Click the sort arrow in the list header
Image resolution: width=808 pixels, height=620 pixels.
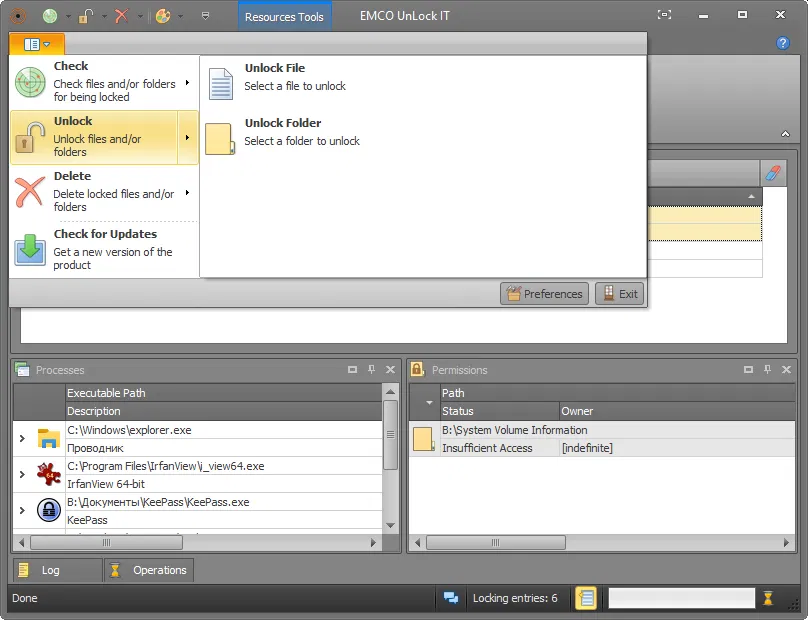point(751,196)
